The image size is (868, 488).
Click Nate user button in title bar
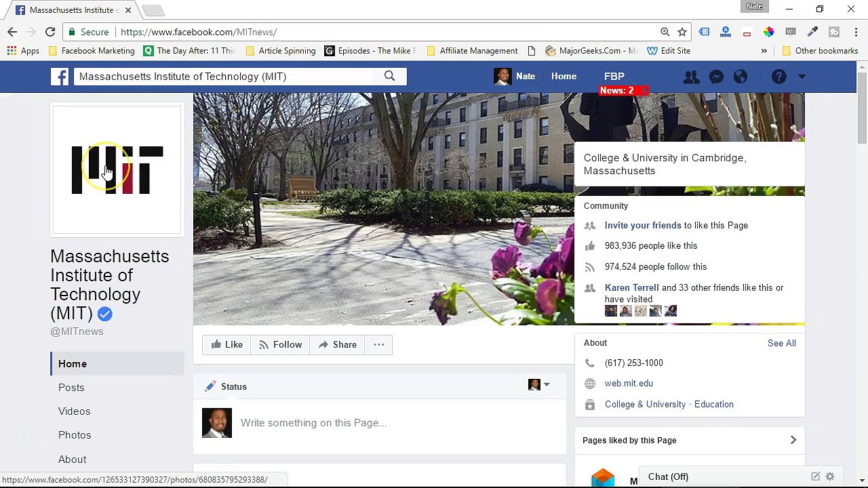755,6
